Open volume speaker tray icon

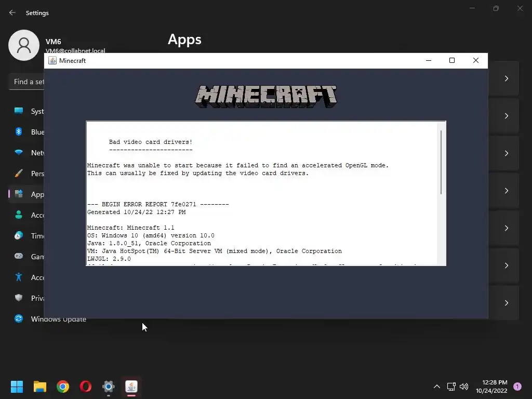pos(464,387)
